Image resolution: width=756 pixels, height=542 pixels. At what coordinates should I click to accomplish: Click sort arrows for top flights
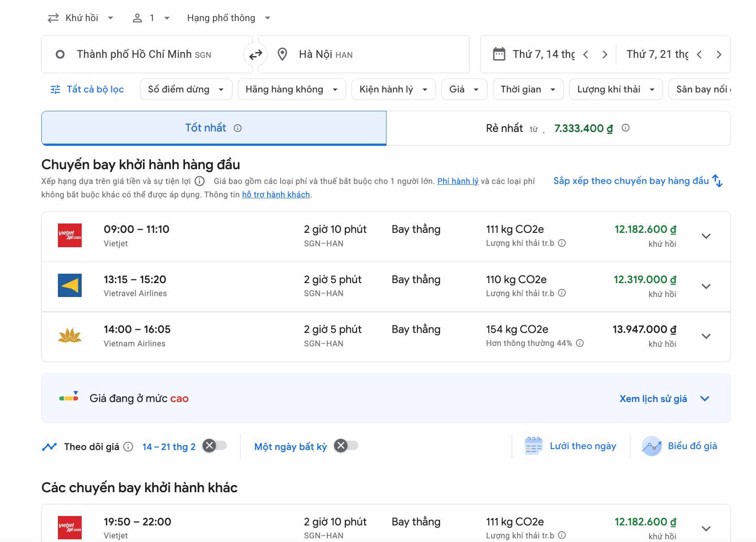pos(717,181)
